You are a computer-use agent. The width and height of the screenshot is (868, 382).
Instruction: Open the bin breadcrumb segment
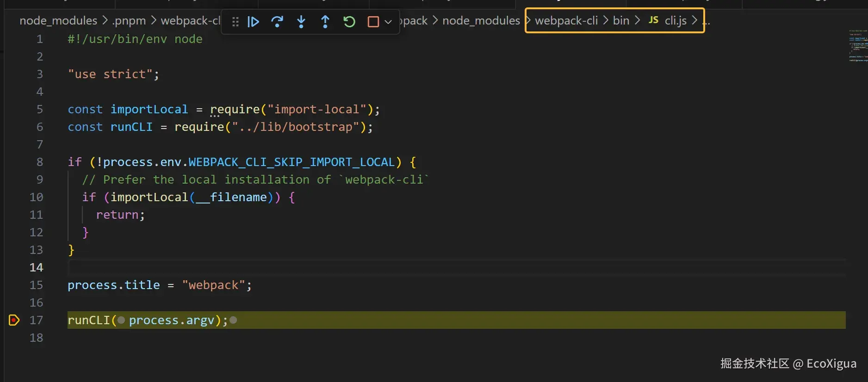click(x=621, y=21)
